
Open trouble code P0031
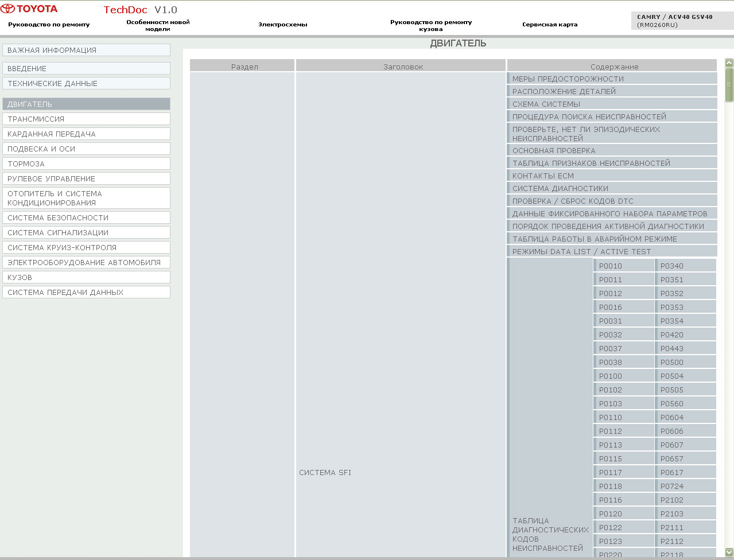point(624,321)
